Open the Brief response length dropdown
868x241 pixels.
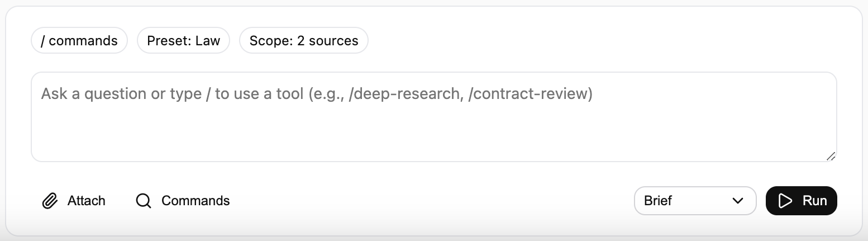[x=695, y=201]
